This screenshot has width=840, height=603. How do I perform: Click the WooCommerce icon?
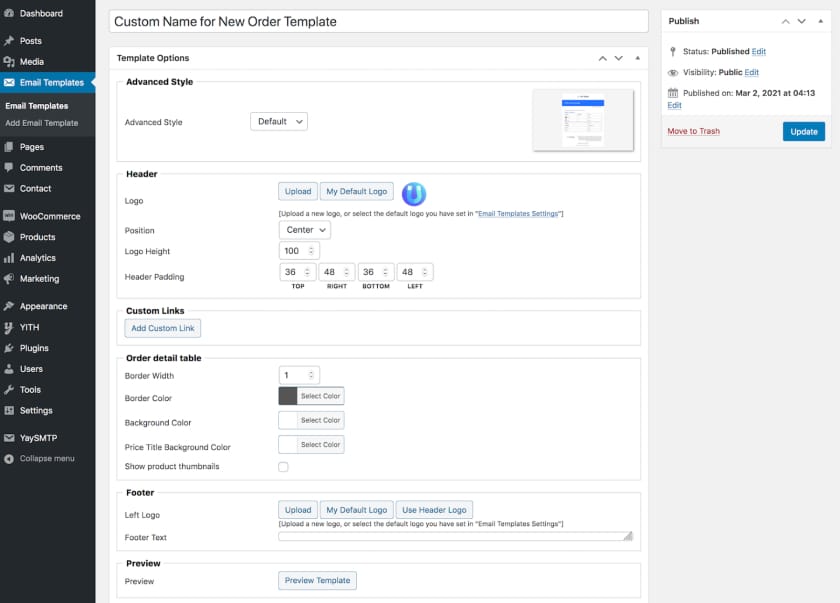(x=9, y=216)
